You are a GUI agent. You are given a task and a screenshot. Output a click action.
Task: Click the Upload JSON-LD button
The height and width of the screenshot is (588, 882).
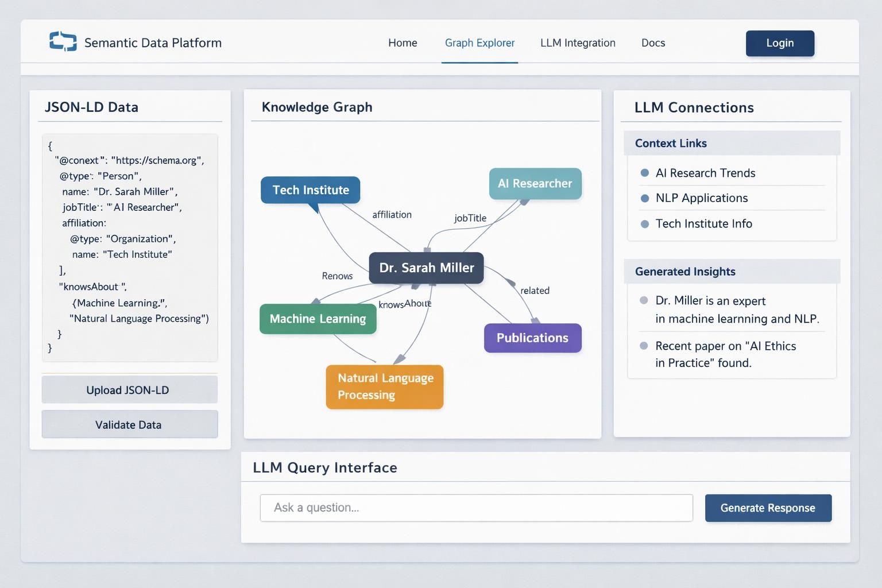(129, 390)
